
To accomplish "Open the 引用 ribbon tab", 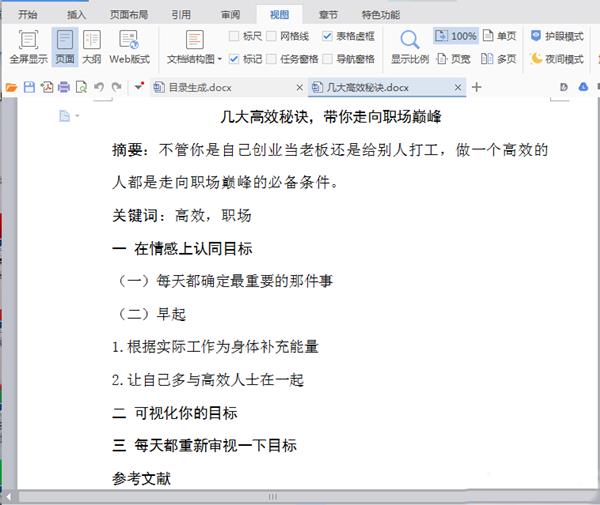I will click(x=181, y=15).
